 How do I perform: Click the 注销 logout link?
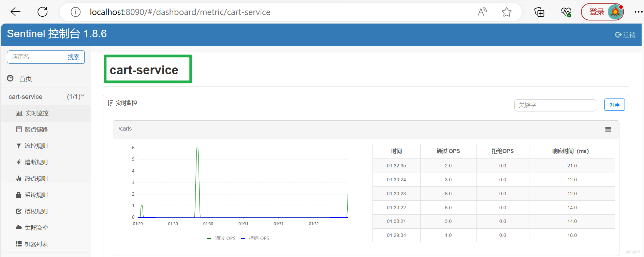click(626, 35)
